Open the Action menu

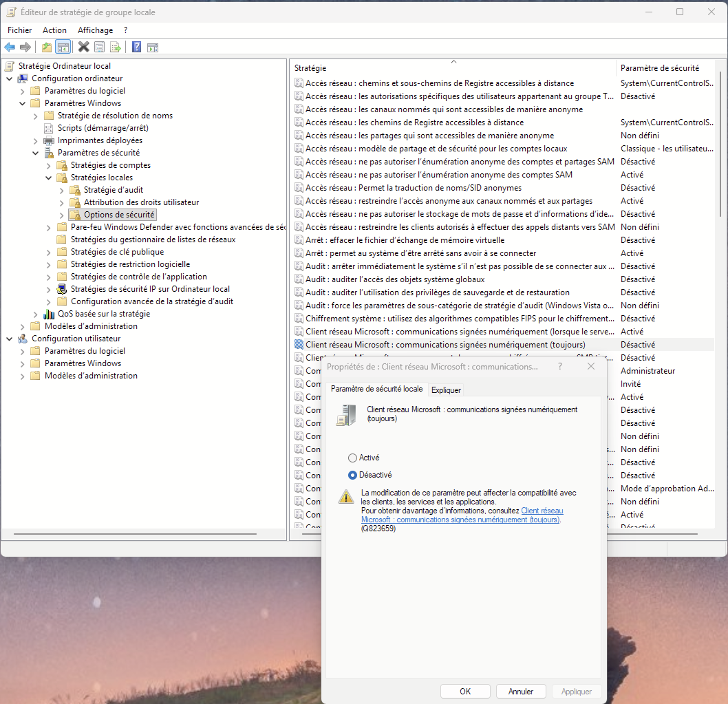54,30
